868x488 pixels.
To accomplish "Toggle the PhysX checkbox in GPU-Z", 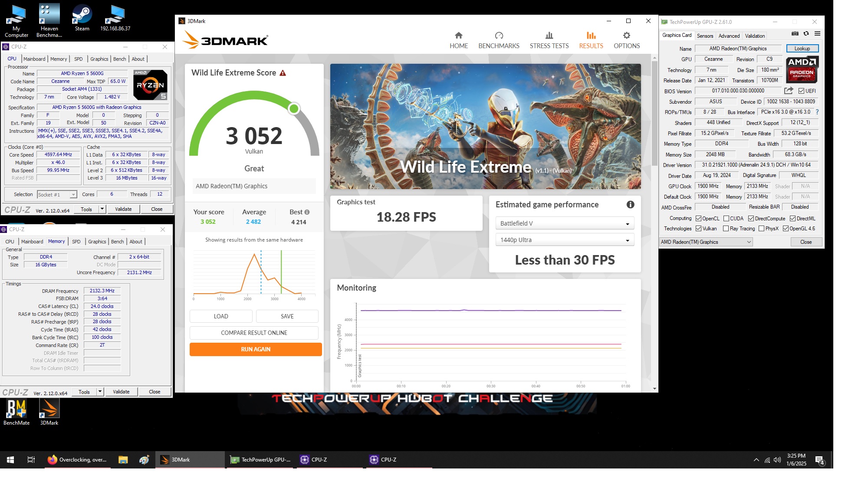I will 761,228.
